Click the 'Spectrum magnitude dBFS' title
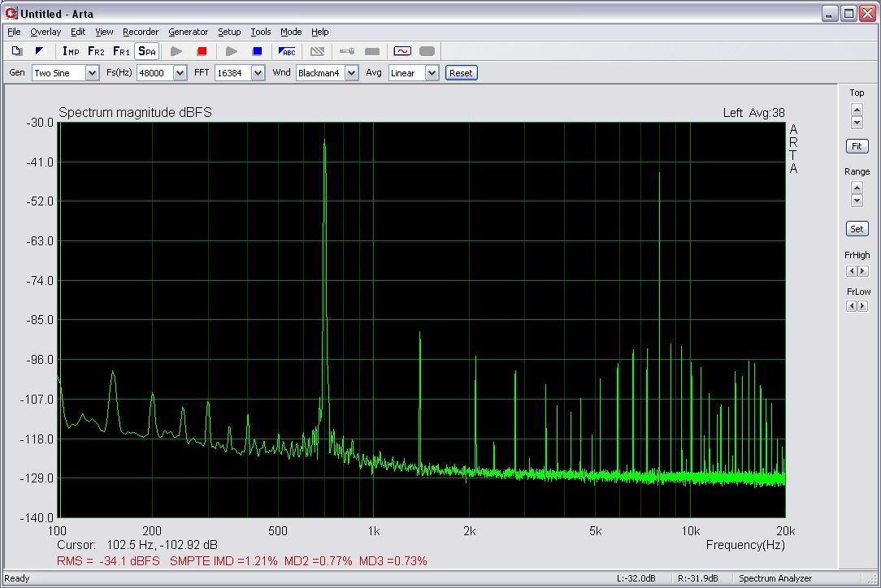The height and width of the screenshot is (588, 881). tap(136, 112)
